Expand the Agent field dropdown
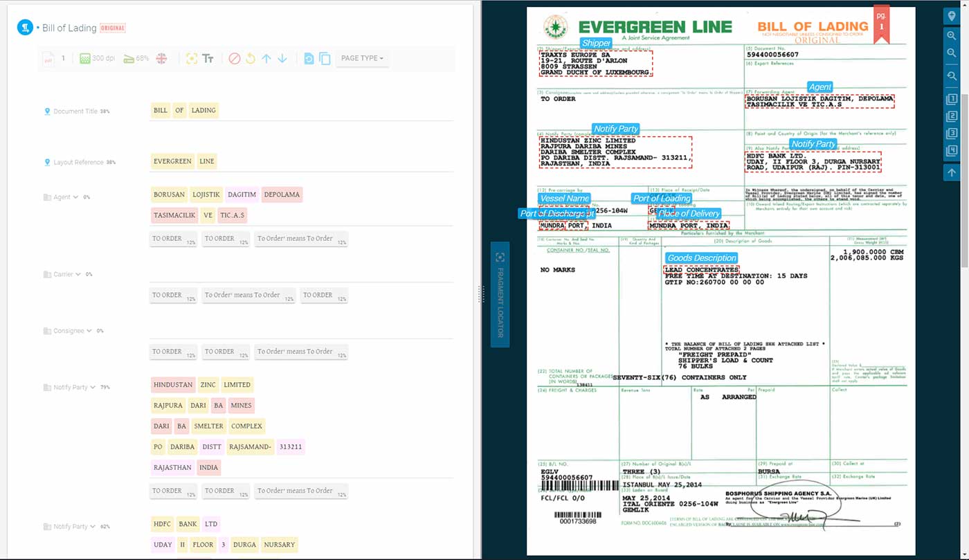 coord(75,197)
